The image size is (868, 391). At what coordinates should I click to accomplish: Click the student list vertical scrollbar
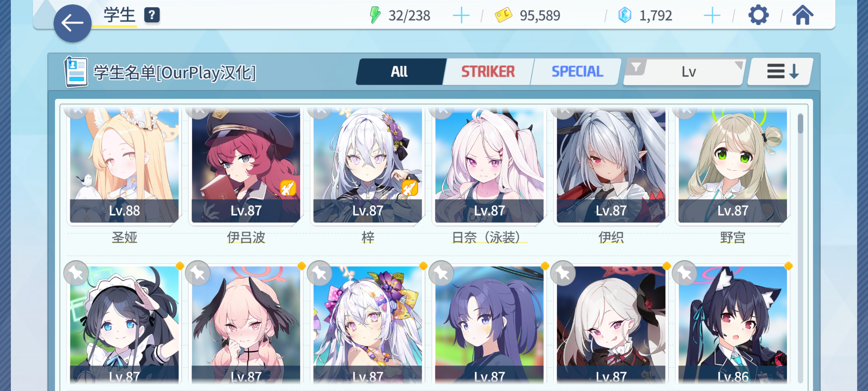(x=800, y=248)
